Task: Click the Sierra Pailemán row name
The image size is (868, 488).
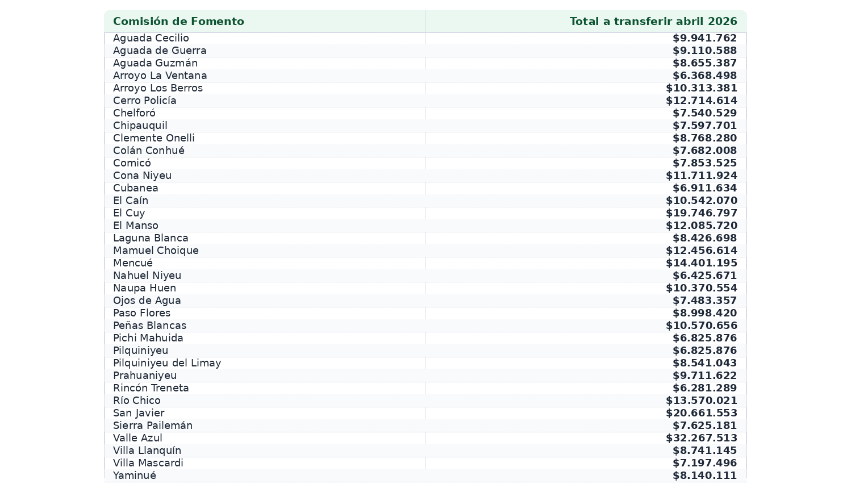Action: 153,426
